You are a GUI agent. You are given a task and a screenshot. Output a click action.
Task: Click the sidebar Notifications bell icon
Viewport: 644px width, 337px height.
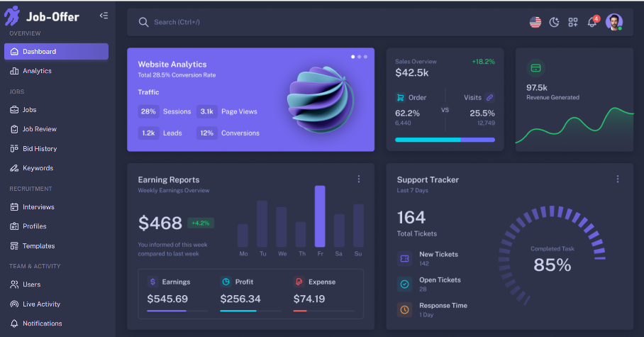14,324
